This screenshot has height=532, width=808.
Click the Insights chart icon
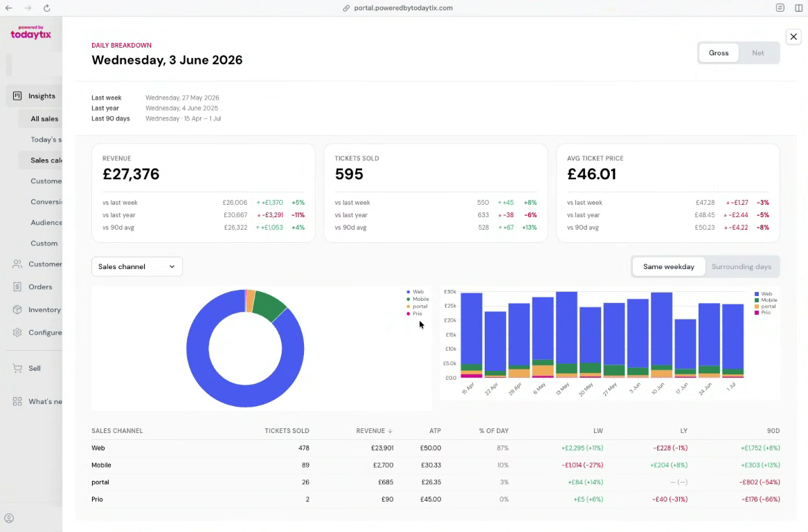coord(17,95)
